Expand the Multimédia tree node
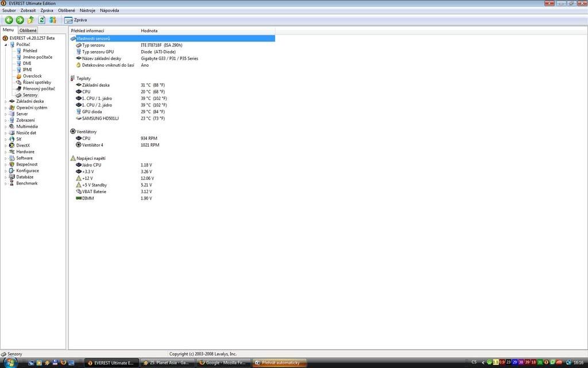 tap(6, 127)
